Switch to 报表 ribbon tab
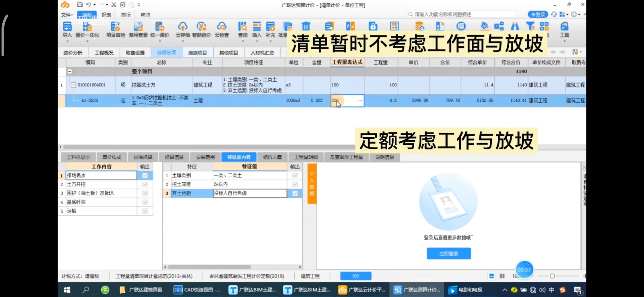Image resolution: width=644 pixels, height=297 pixels. coord(106,14)
